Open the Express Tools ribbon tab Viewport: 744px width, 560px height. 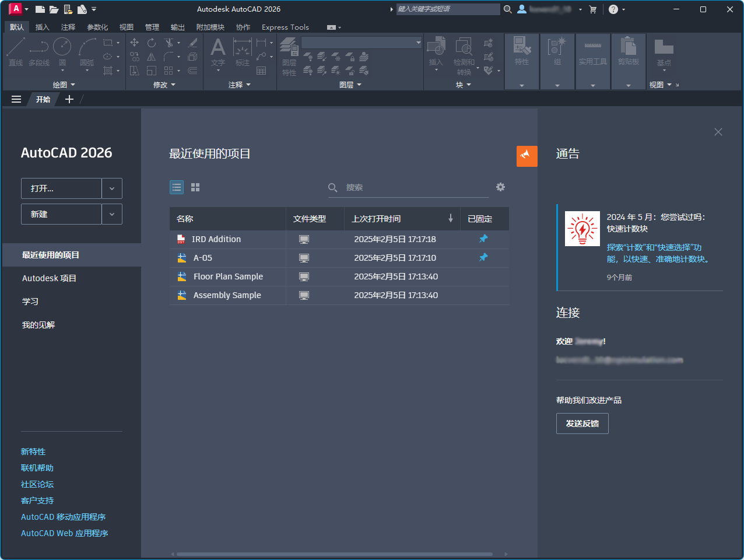285,27
